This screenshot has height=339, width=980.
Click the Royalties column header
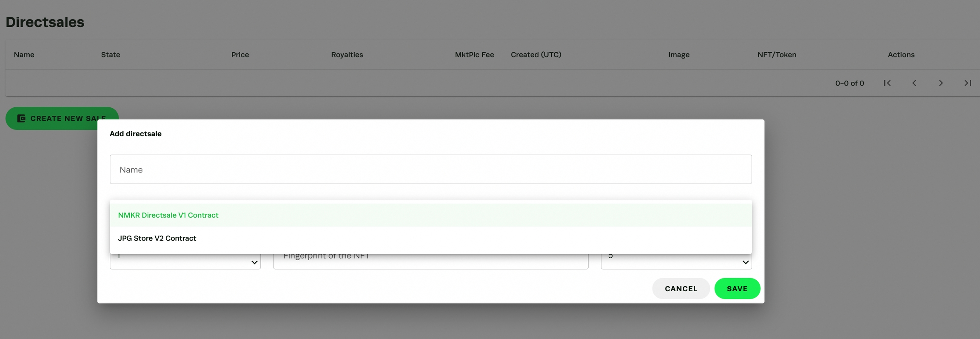tap(347, 55)
